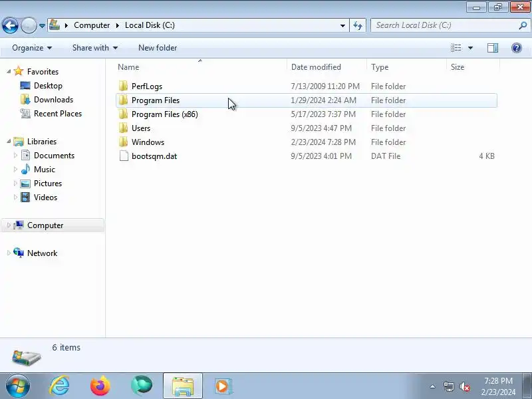Screen dimensions: 532x399
Task: Open recent pages dropdown next to navigation arrows
Action: tap(42, 26)
